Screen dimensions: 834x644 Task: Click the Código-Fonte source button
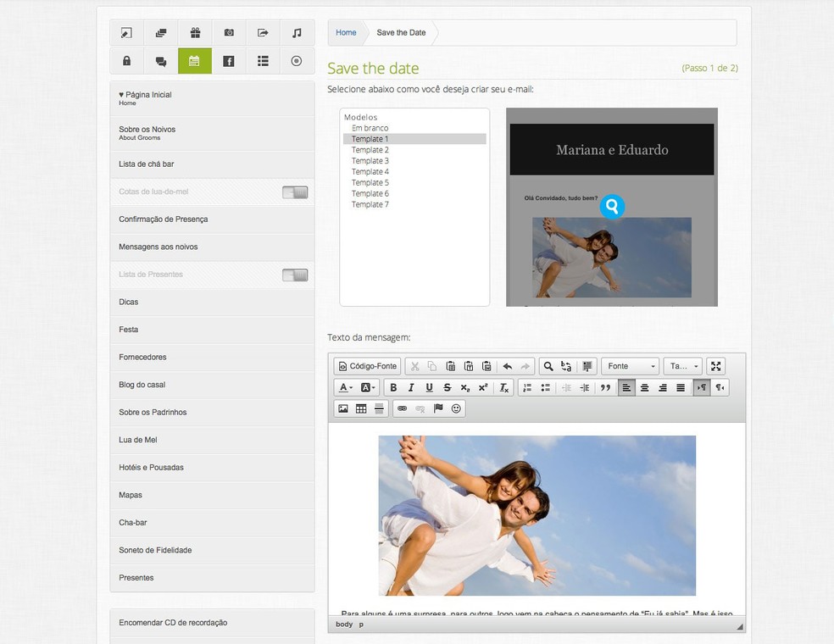367,366
